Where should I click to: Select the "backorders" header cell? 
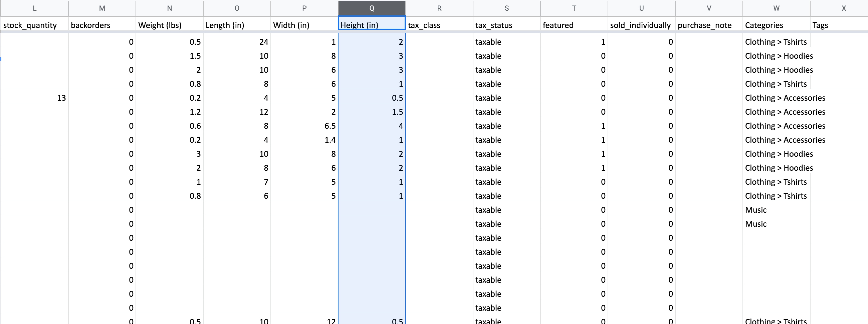pos(102,25)
